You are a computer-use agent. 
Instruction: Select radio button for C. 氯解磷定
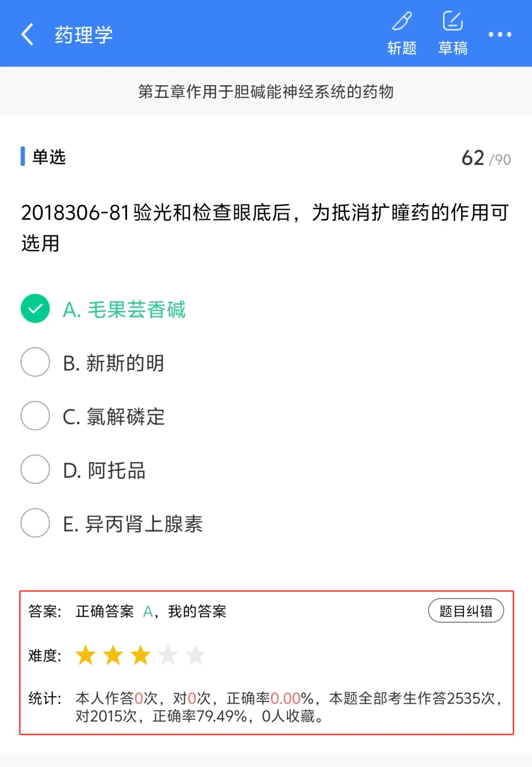pyautogui.click(x=35, y=416)
